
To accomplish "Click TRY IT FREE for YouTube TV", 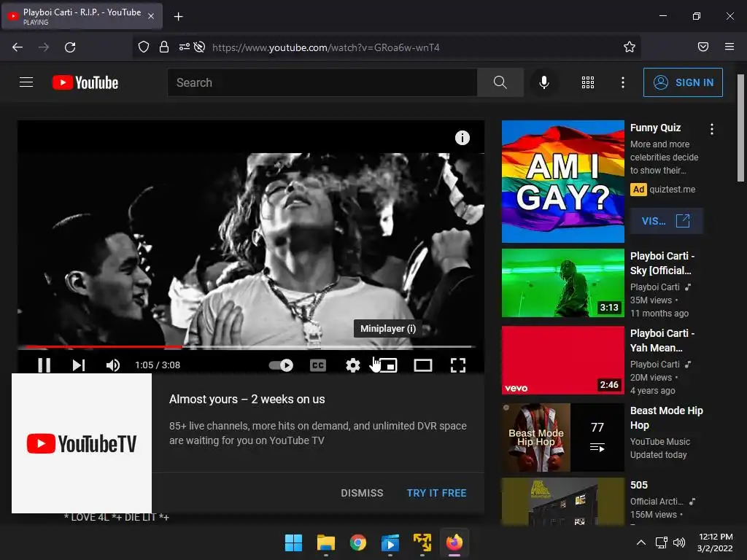I will 436,493.
